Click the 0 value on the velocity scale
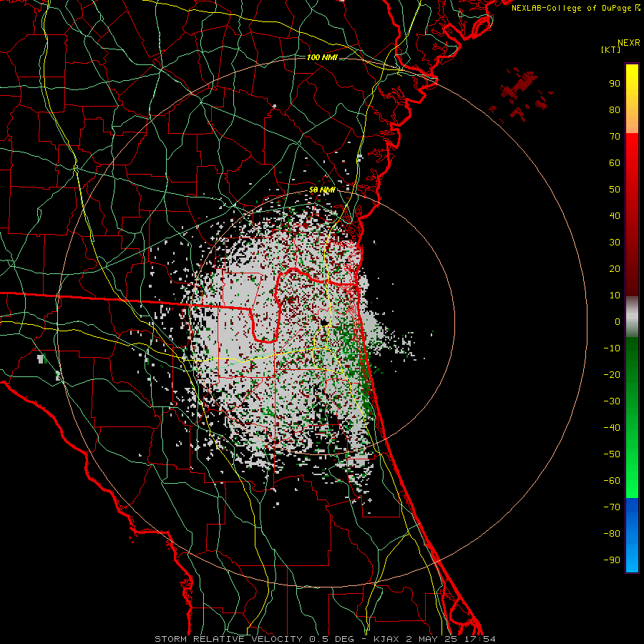The width and height of the screenshot is (644, 644). pos(618,322)
